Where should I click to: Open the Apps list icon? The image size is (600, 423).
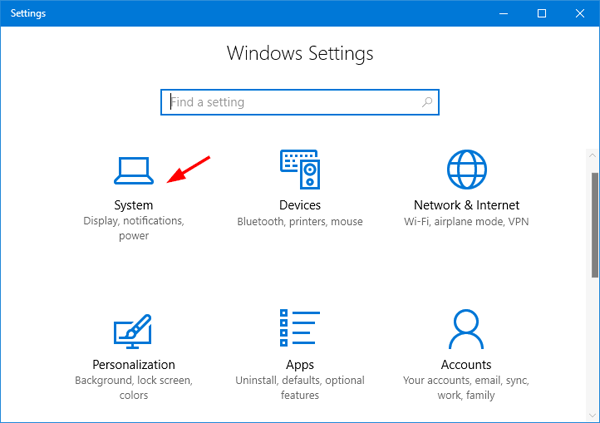pos(299,330)
